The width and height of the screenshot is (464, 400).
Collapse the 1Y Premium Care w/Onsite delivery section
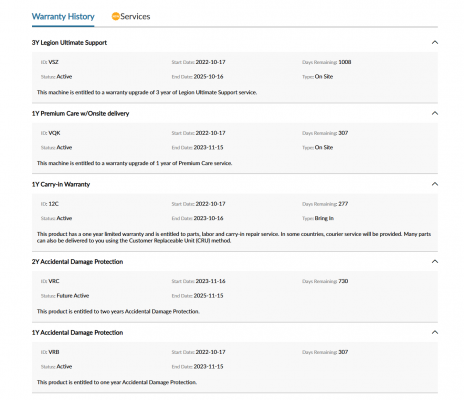click(x=435, y=113)
